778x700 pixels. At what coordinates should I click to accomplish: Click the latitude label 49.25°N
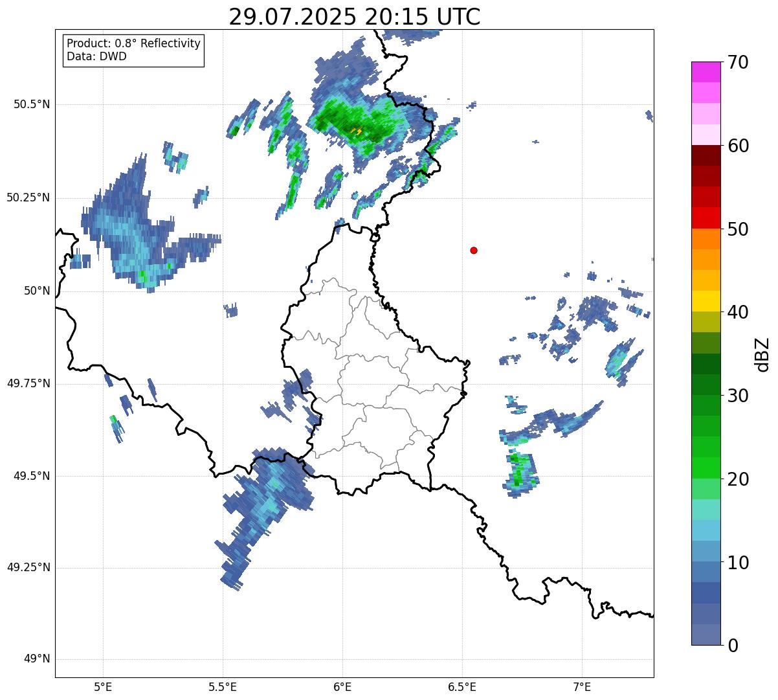tap(28, 568)
